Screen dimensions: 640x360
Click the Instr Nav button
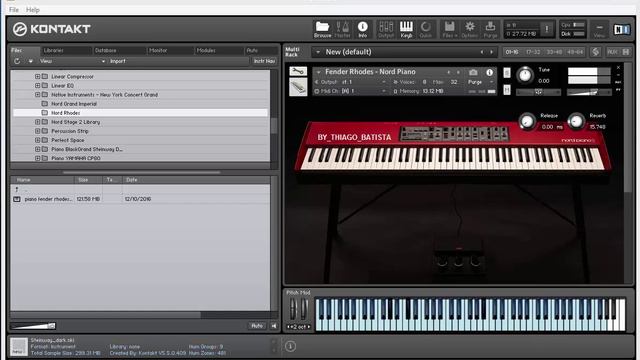(264, 61)
